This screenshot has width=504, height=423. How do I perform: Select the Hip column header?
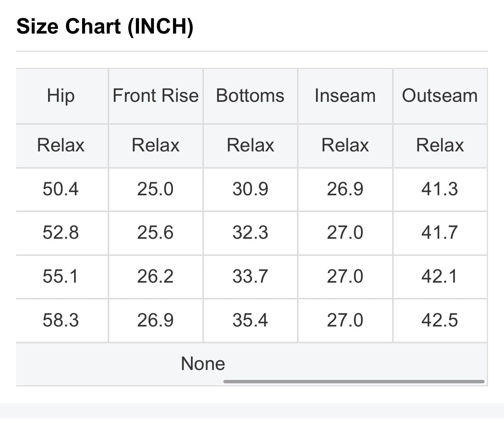[61, 95]
